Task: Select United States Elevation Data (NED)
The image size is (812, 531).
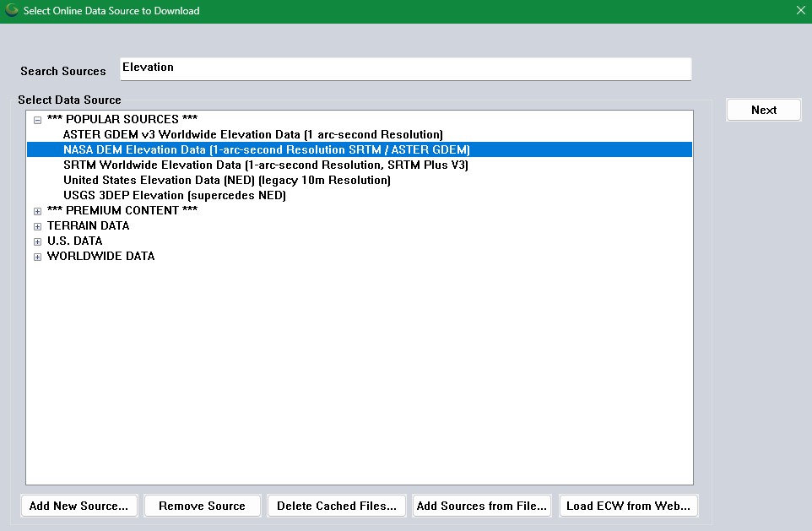Action: (227, 181)
